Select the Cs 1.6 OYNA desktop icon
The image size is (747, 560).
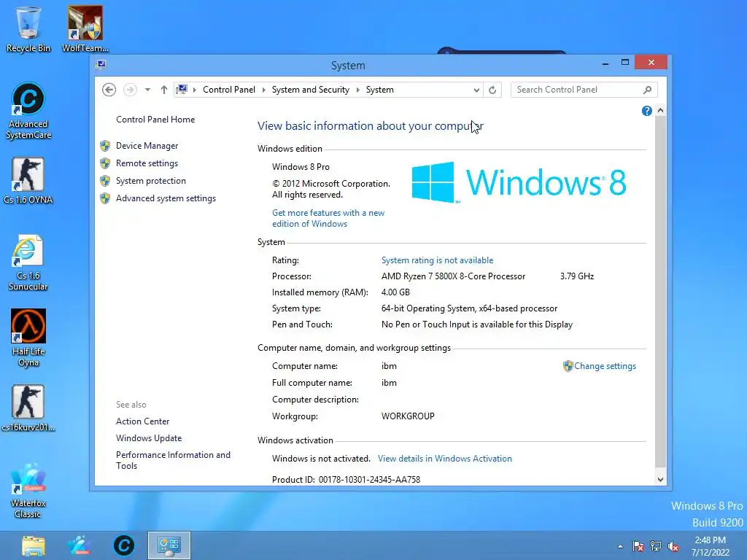coord(28,181)
